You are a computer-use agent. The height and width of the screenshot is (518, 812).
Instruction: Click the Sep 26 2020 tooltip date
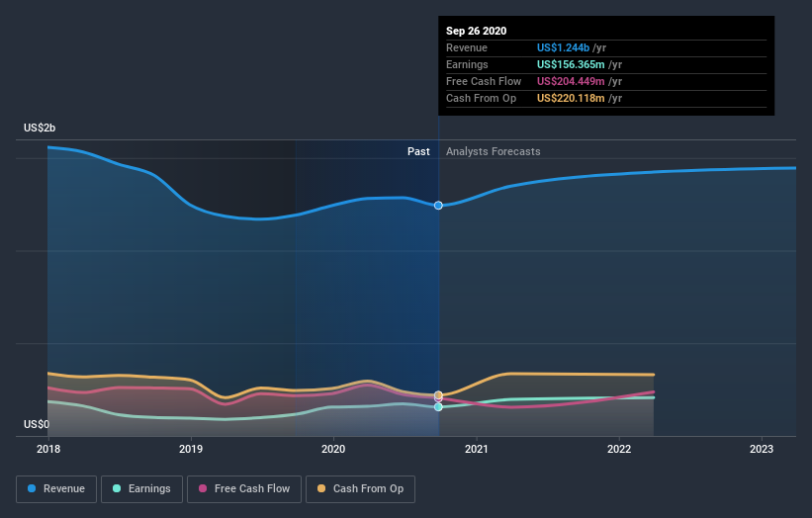(476, 31)
